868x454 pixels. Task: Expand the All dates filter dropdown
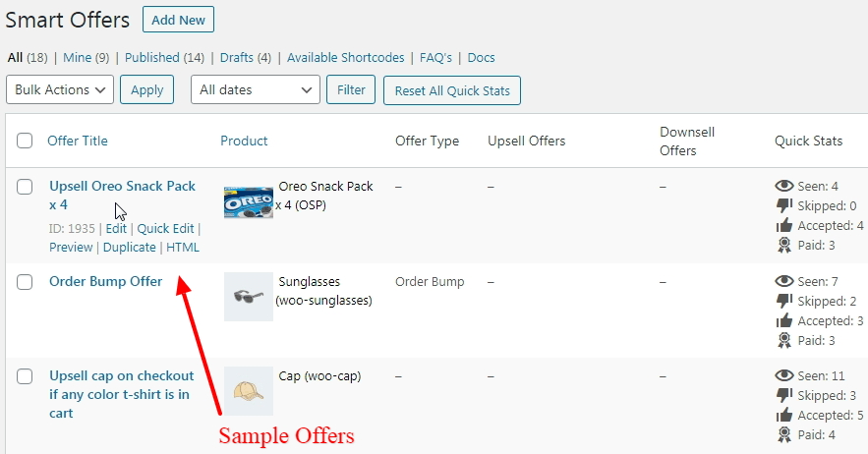click(x=256, y=89)
